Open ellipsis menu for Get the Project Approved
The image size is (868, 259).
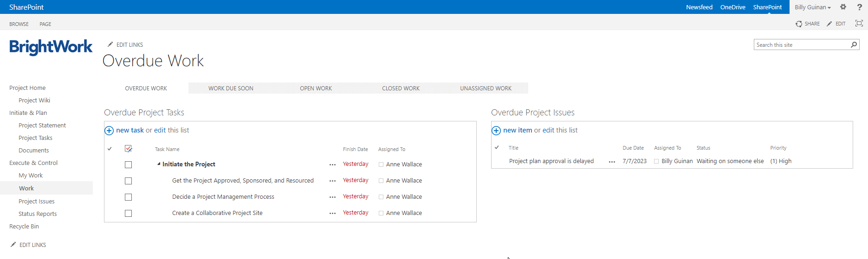332,181
